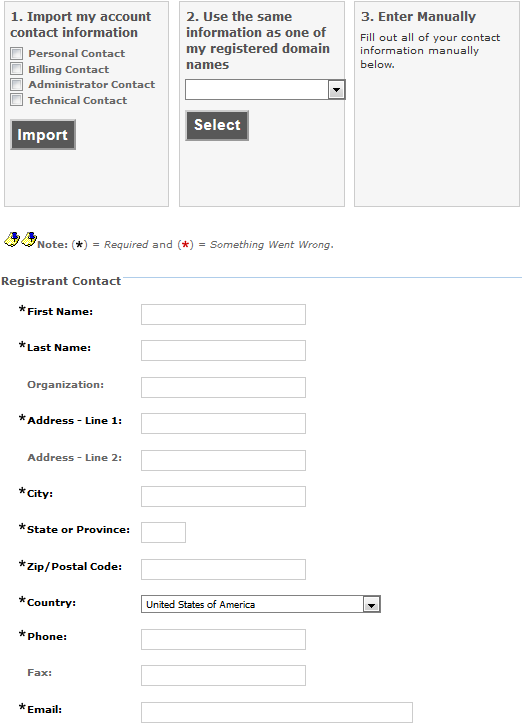Viewport: 522px width, 728px height.
Task: Click the 'Administrator Contact' label text
Action: [x=91, y=84]
